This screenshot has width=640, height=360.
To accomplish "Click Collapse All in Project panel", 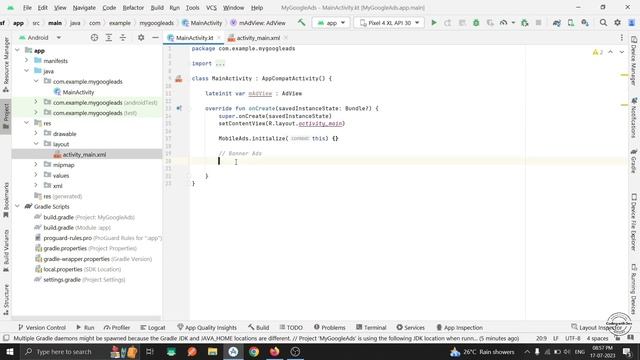I will [x=123, y=38].
